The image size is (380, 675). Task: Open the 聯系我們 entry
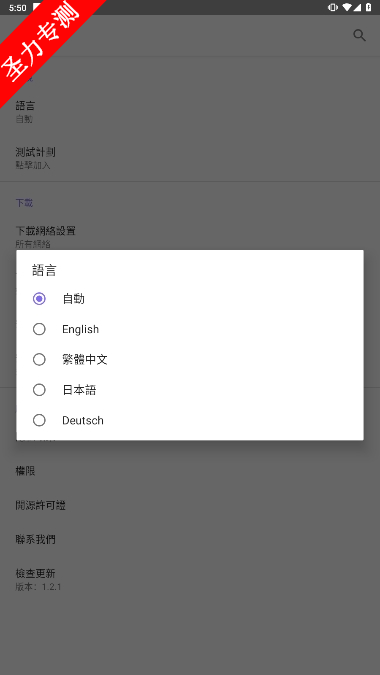[x=190, y=539]
